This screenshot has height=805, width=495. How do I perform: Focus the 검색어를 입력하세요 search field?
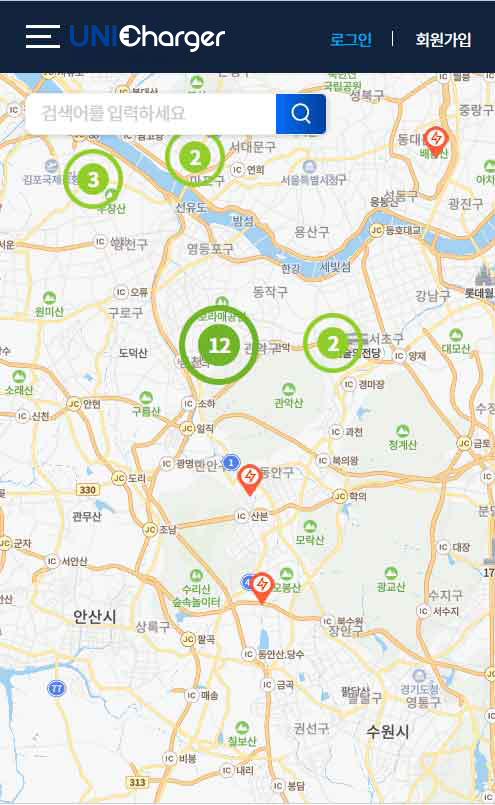click(151, 113)
